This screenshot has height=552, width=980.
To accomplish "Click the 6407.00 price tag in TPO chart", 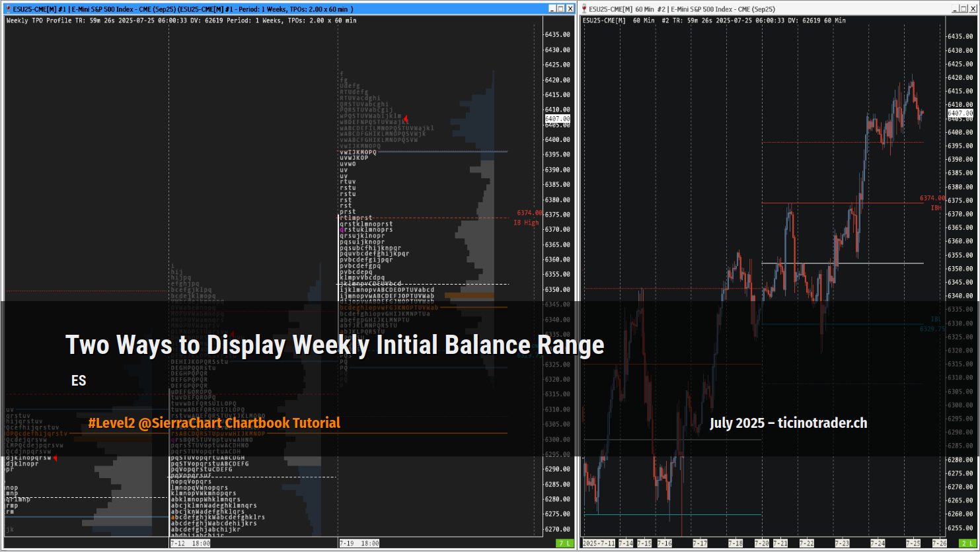I will pyautogui.click(x=557, y=119).
